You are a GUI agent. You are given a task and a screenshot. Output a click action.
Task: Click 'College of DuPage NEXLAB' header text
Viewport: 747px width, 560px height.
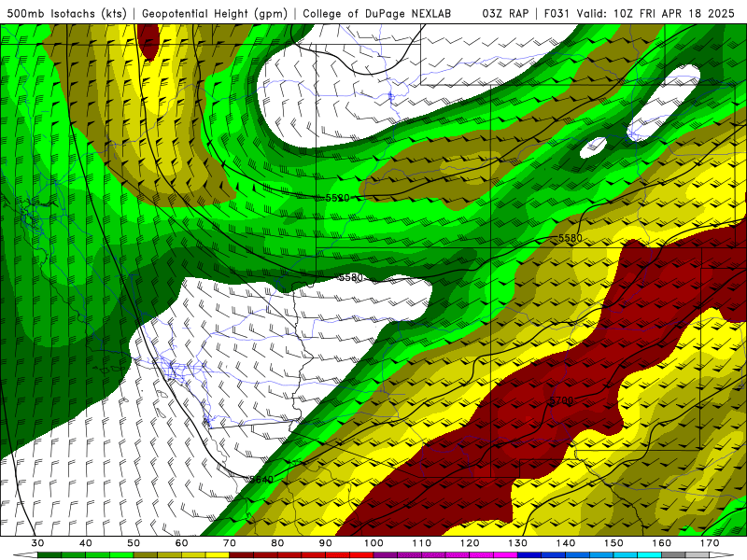pyautogui.click(x=377, y=14)
